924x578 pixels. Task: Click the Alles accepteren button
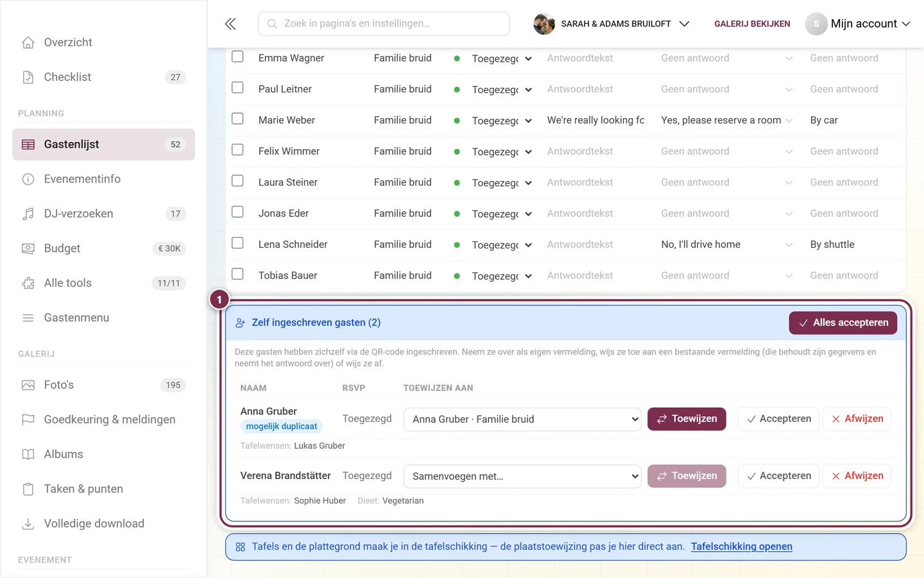843,323
